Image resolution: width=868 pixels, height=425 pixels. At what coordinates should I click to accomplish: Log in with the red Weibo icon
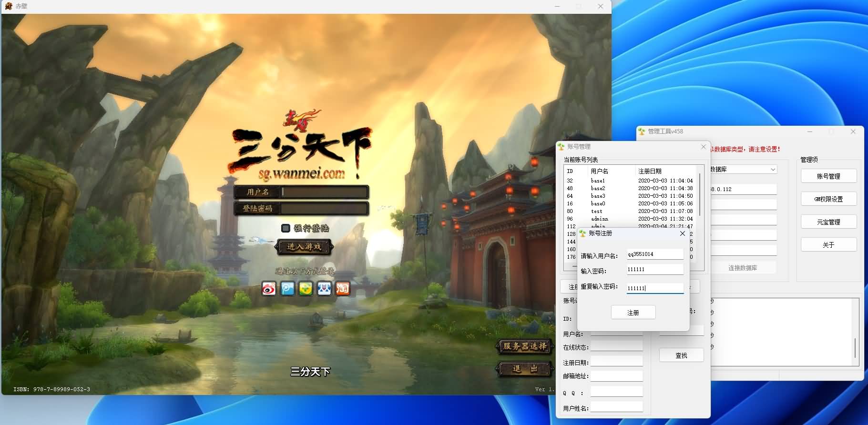pos(269,288)
